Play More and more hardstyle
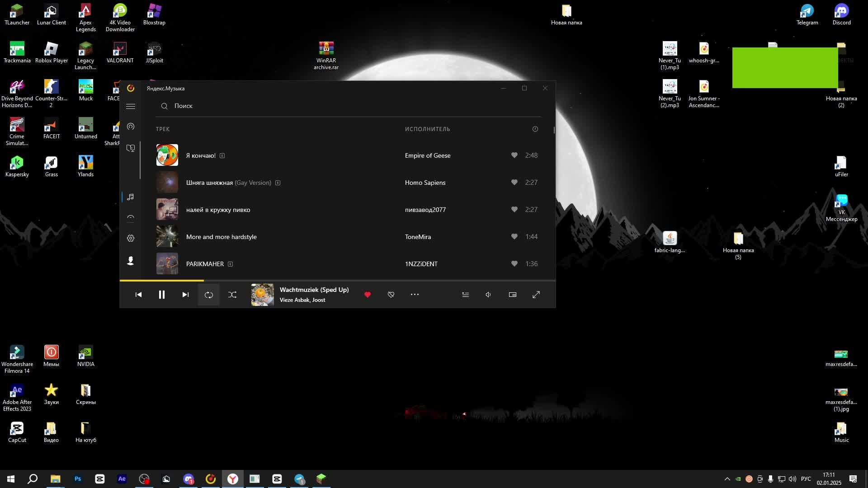The width and height of the screenshot is (868, 488). (222, 237)
